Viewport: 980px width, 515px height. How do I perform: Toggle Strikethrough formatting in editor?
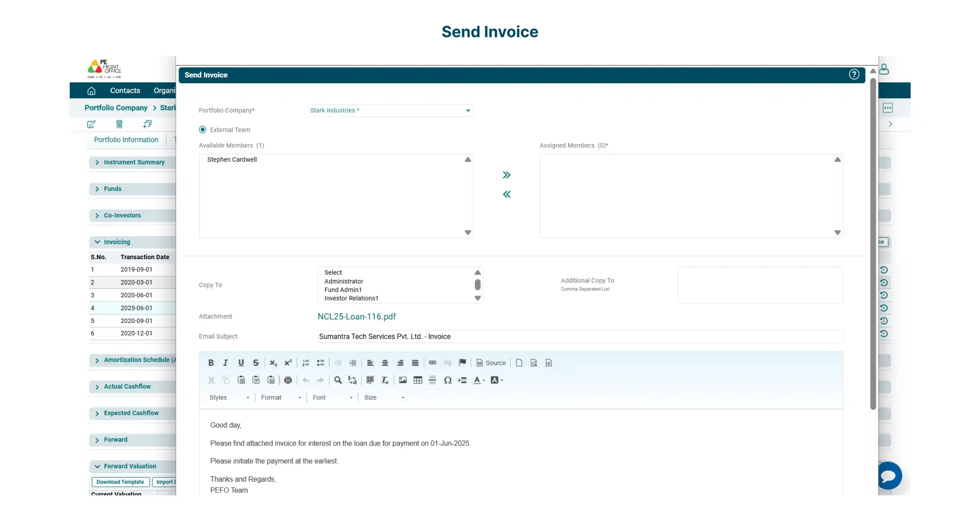256,363
